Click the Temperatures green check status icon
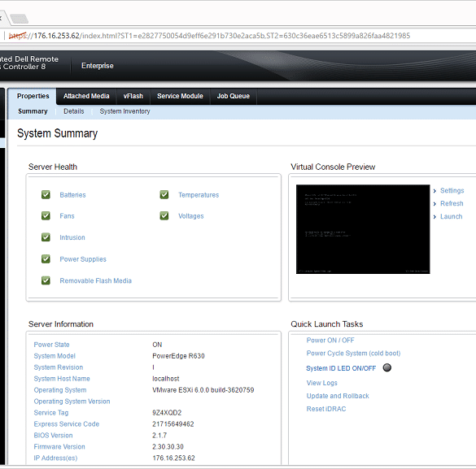 pos(164,194)
